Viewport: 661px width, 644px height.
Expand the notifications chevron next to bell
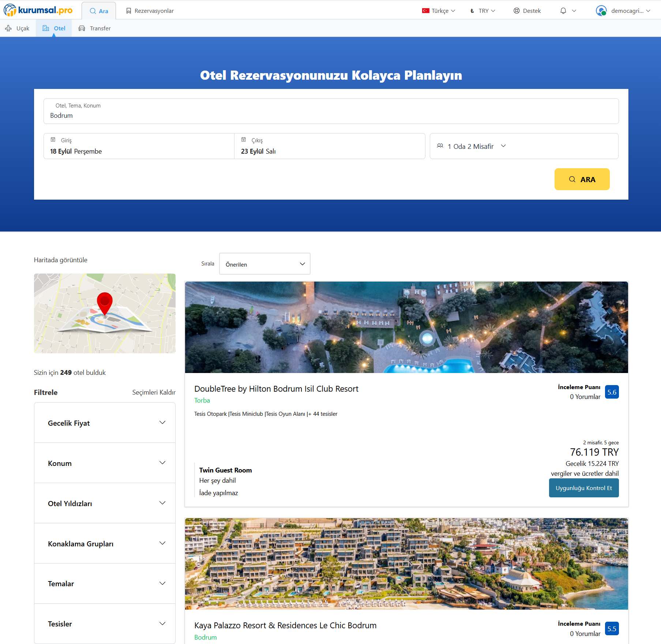[574, 11]
